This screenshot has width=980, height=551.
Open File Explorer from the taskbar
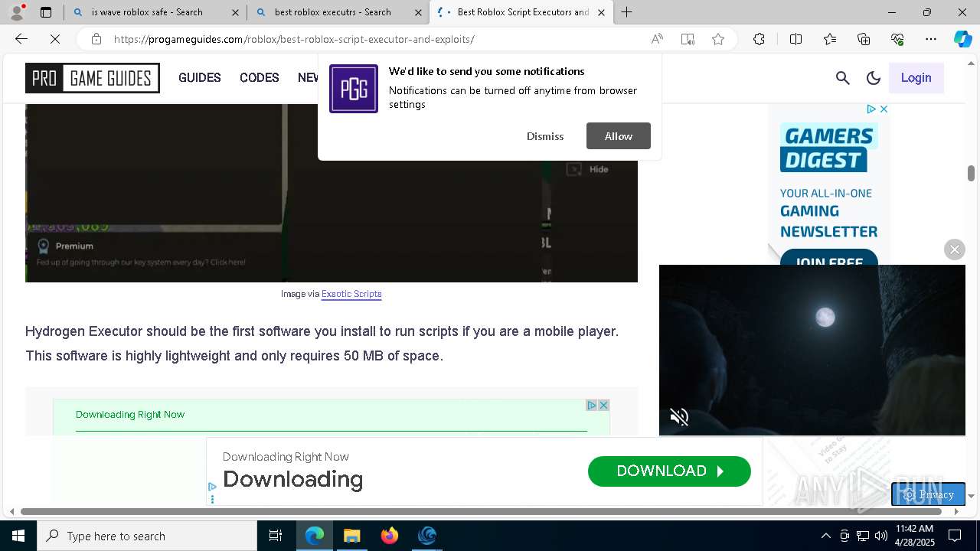pyautogui.click(x=351, y=536)
